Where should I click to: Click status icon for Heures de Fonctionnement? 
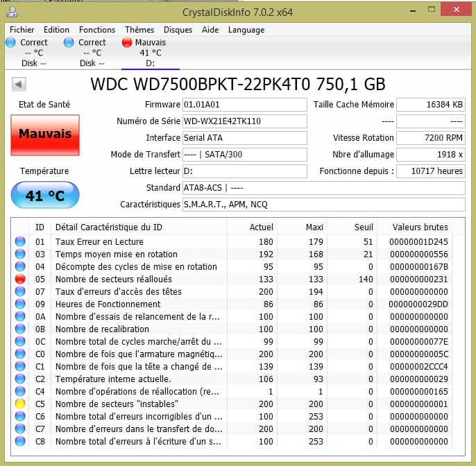pos(20,304)
